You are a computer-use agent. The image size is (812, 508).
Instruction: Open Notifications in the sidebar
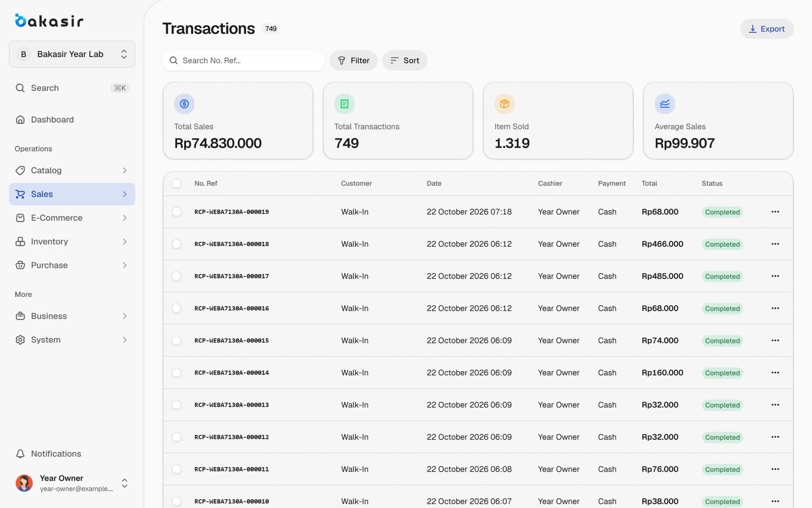(72, 454)
